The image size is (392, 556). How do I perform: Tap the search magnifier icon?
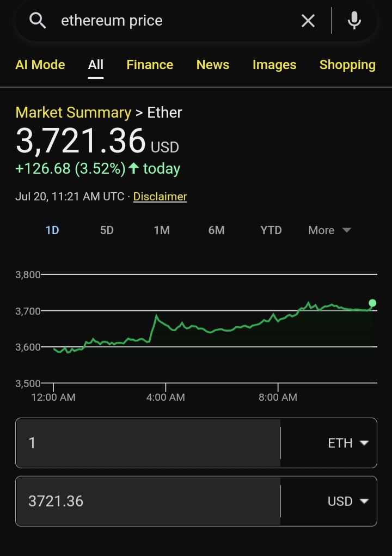38,21
